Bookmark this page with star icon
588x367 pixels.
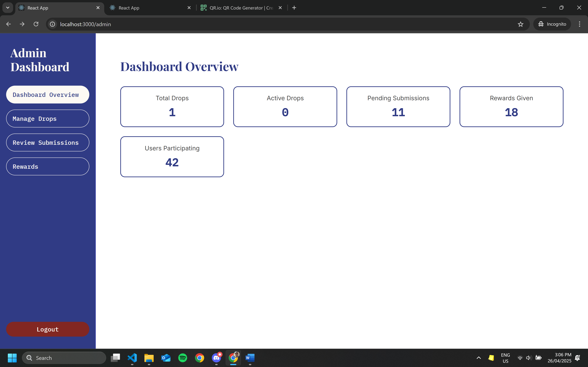pyautogui.click(x=520, y=24)
